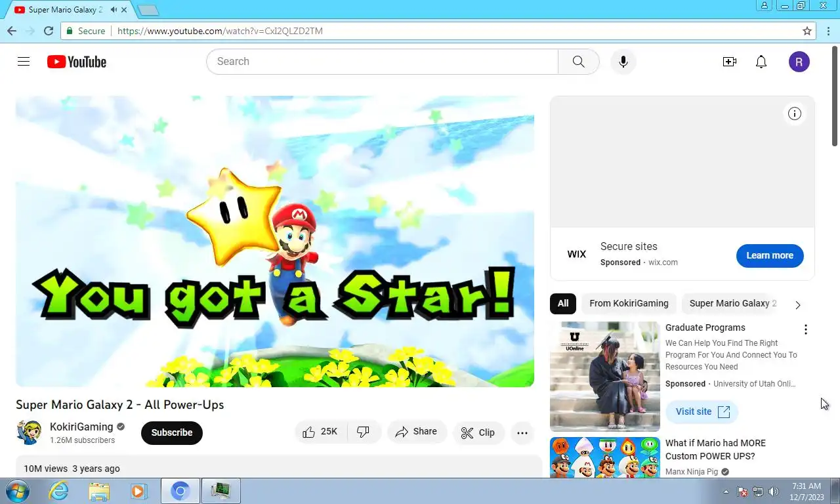Click the browser back arrow
840x504 pixels.
(12, 31)
